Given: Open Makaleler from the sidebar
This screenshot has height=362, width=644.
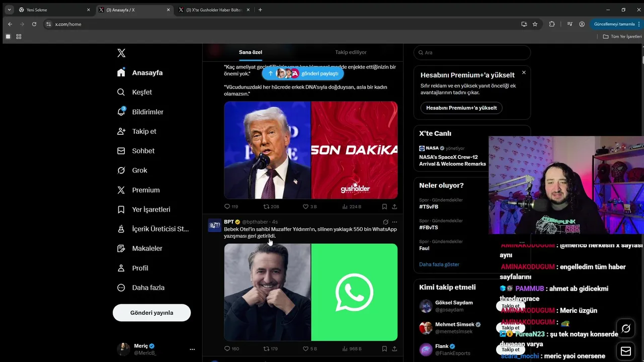Looking at the screenshot, I should pos(139,248).
